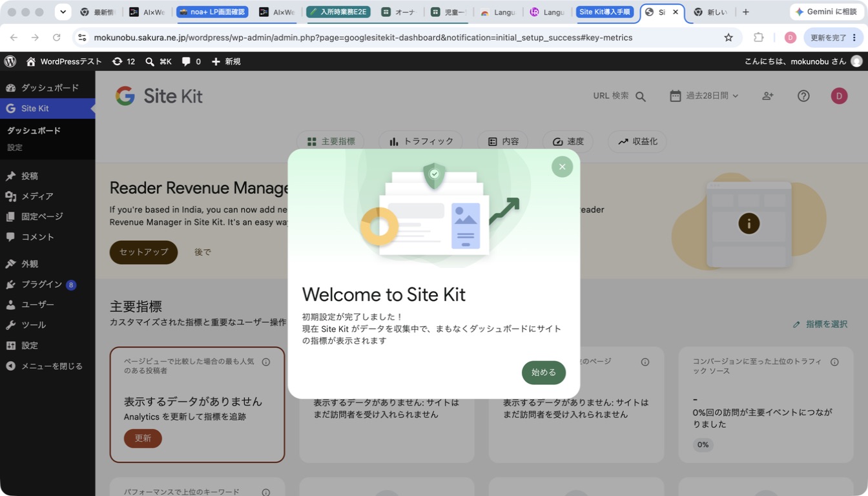The height and width of the screenshot is (496, 868).
Task: Open the Site Kit 設定 submenu item
Action: [15, 147]
